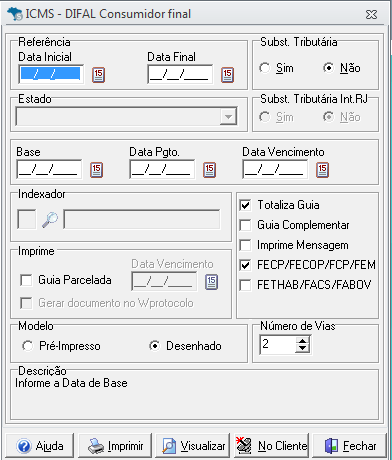
Task: Decrease Número de Vias with down arrow
Action: click(302, 348)
